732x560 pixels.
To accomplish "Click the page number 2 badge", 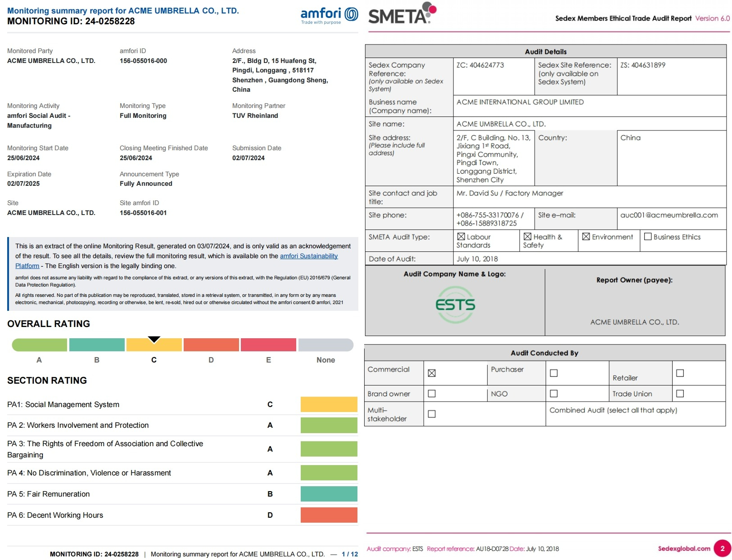I will point(722,548).
